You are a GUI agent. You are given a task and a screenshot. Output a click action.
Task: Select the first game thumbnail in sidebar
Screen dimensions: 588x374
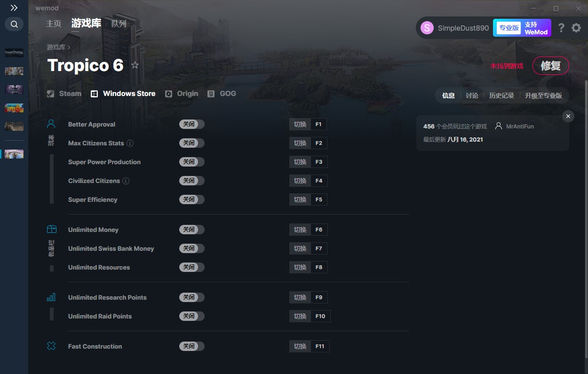click(14, 53)
